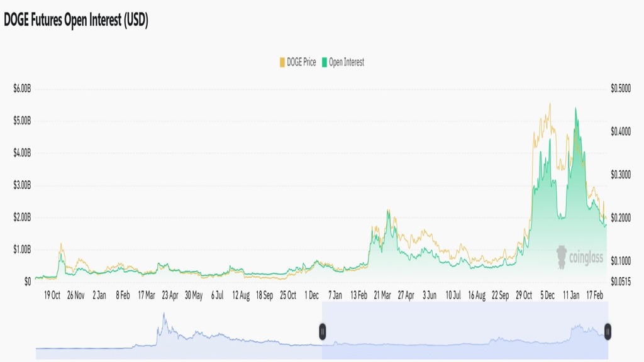
Task: Click the 5 Dec date label
Action: pos(548,295)
